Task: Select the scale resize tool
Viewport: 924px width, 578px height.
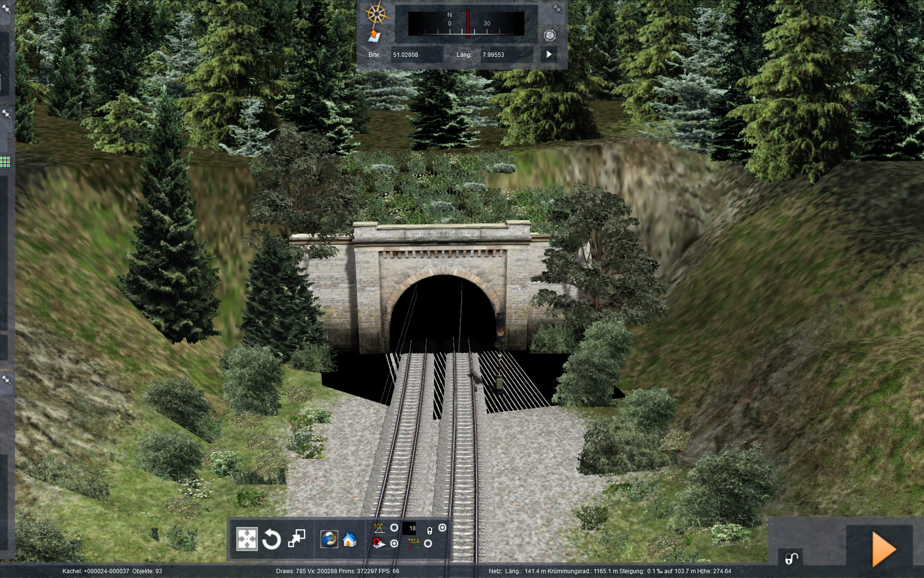Action: pyautogui.click(x=296, y=539)
